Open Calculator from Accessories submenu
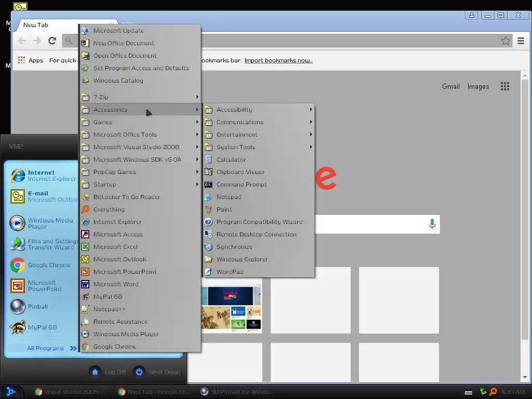This screenshot has height=399, width=532. click(259, 159)
